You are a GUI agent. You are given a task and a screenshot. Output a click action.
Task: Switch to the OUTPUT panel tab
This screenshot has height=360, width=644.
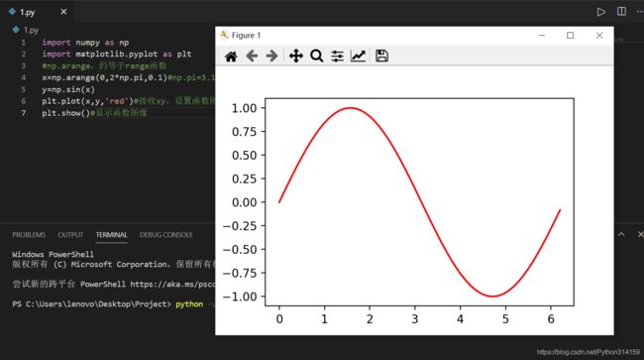click(x=70, y=235)
